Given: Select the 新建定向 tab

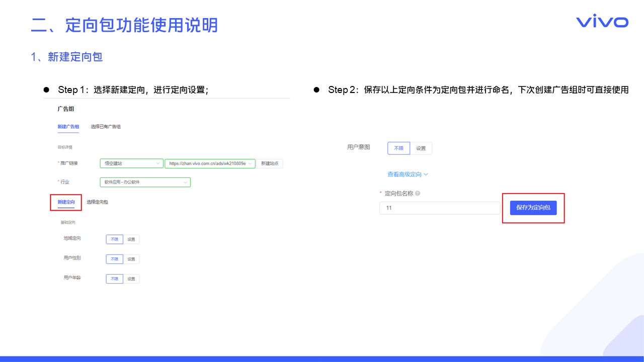Looking at the screenshot, I should pyautogui.click(x=66, y=202).
